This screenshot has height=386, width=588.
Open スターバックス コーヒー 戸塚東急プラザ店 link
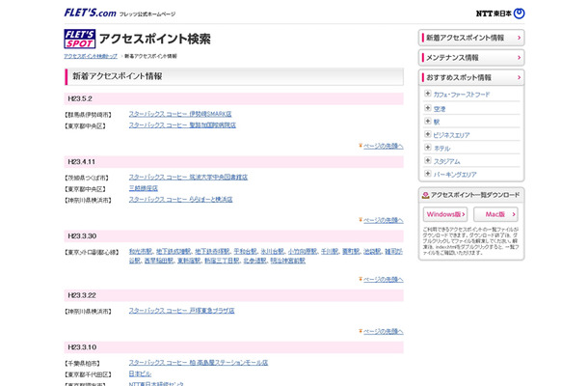[x=181, y=311]
